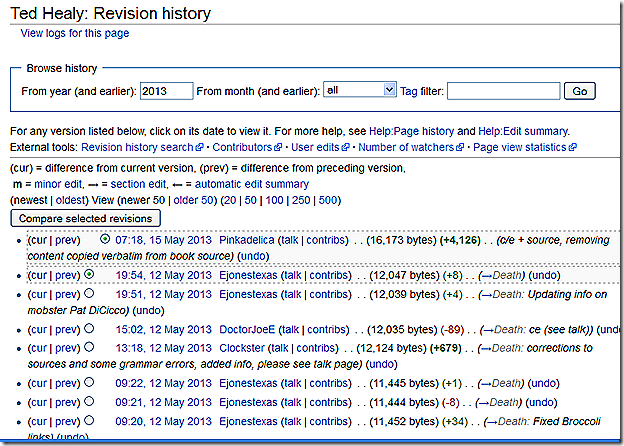Open Revision history search external tool
This screenshot has height=446, width=624.
pyautogui.click(x=137, y=147)
